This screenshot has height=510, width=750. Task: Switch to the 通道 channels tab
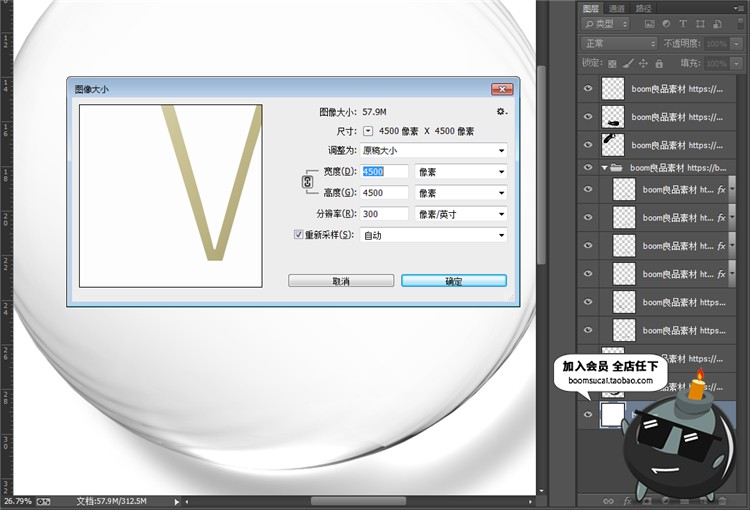617,8
